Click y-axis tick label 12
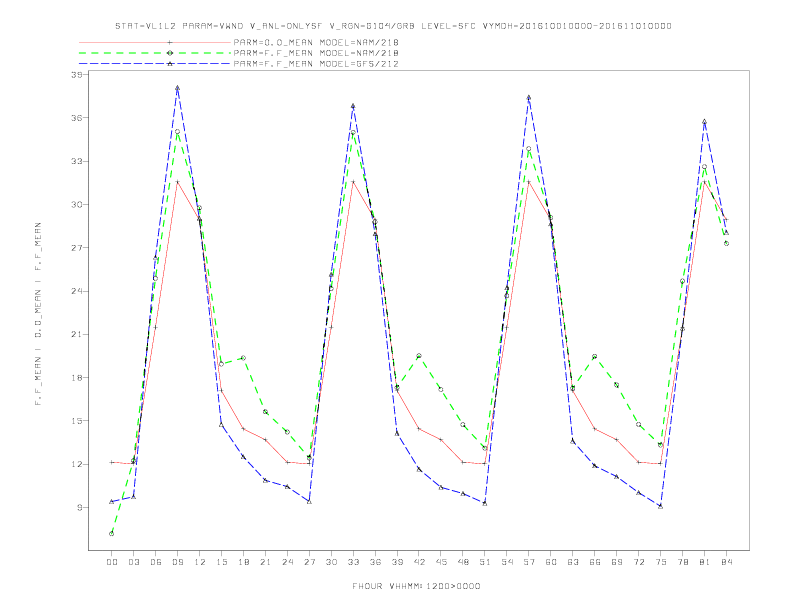The height and width of the screenshot is (612, 792). [77, 464]
